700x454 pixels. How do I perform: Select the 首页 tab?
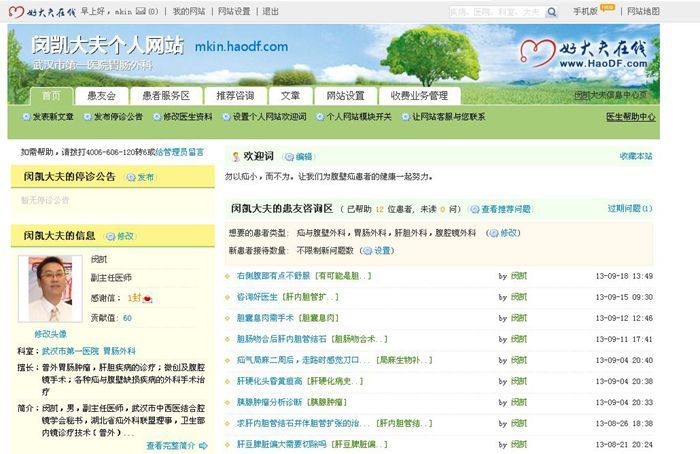coord(51,96)
